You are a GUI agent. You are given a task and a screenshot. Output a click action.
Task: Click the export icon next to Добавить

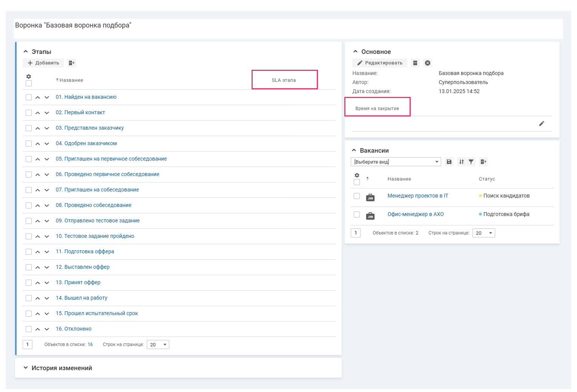(72, 63)
